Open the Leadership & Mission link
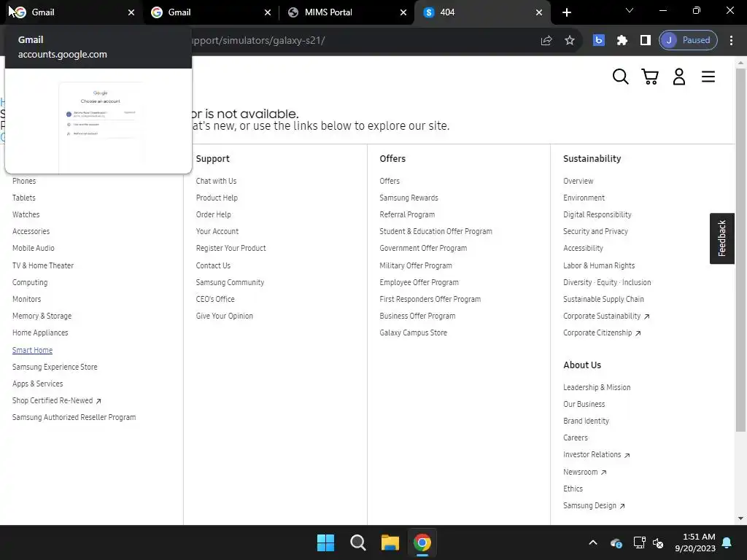The image size is (747, 560). (597, 388)
